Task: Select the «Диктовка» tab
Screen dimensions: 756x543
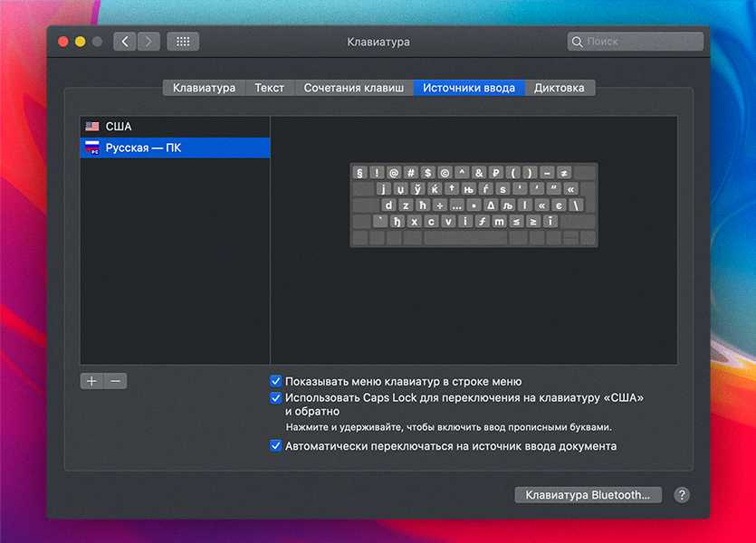Action: (560, 88)
